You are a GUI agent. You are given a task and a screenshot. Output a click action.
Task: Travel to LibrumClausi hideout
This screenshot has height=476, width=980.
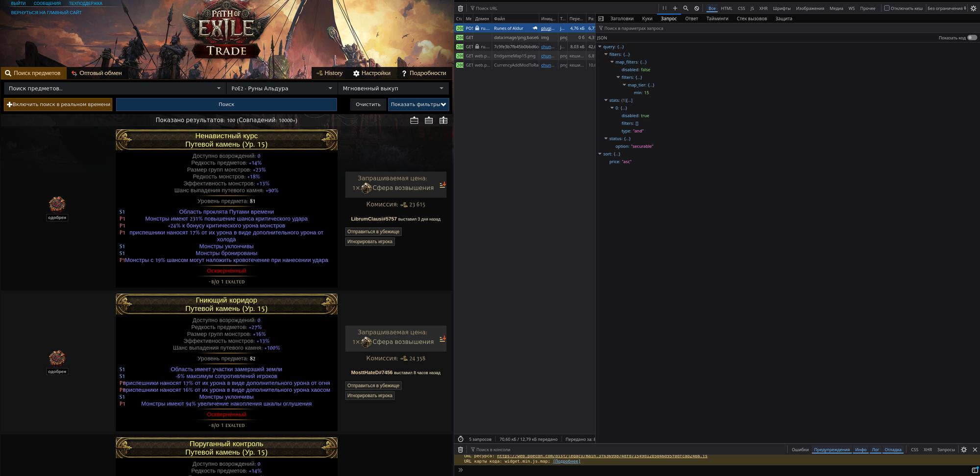pyautogui.click(x=373, y=232)
